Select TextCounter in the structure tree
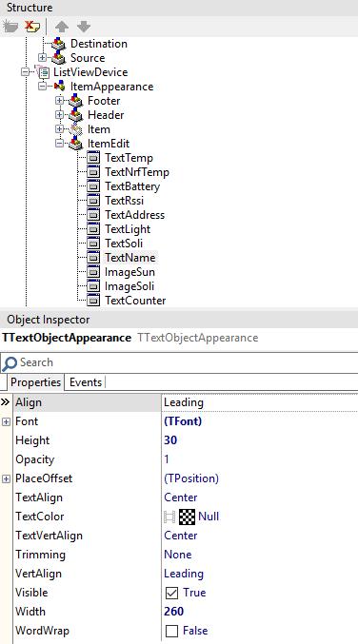This screenshot has width=358, height=644. [x=135, y=301]
